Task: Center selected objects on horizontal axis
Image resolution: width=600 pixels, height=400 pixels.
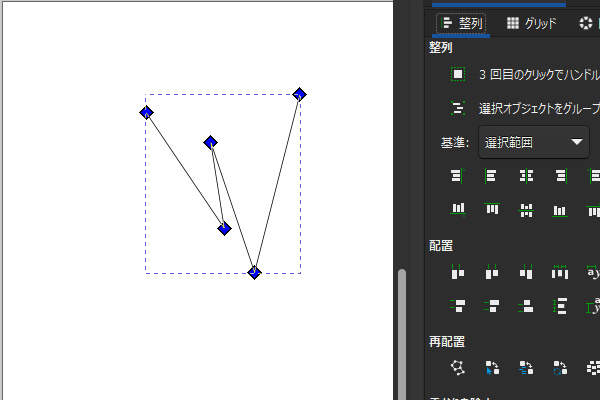Action: (x=526, y=209)
